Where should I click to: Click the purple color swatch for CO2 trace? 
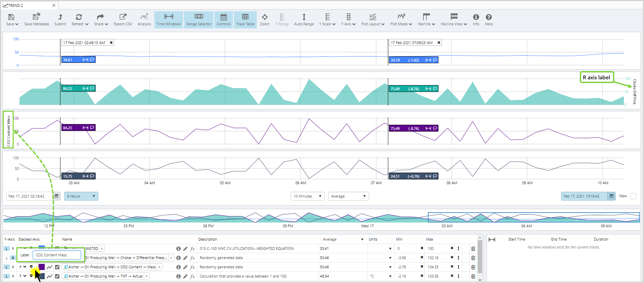[42, 267]
